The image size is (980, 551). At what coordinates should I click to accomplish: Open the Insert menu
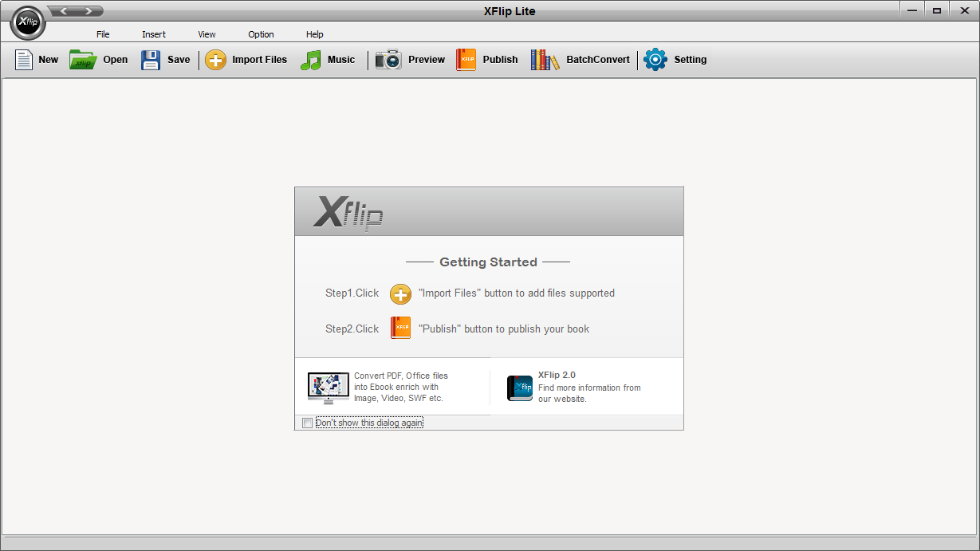pyautogui.click(x=154, y=34)
